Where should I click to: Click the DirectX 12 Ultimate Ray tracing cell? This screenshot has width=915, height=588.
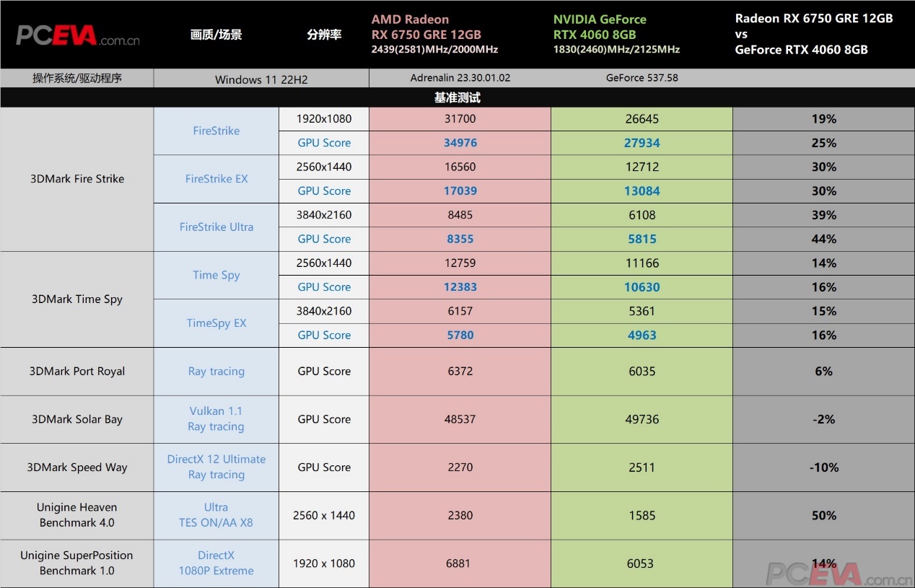[x=216, y=468]
